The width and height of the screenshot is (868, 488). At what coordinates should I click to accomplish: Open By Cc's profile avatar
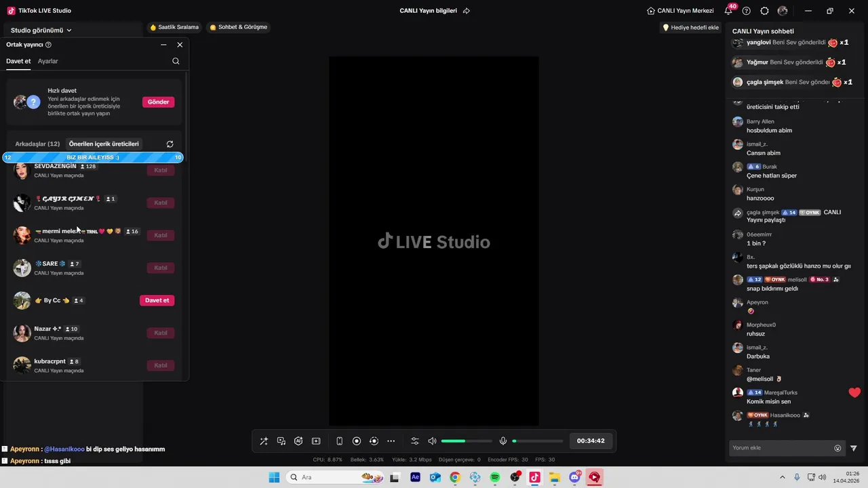click(22, 300)
